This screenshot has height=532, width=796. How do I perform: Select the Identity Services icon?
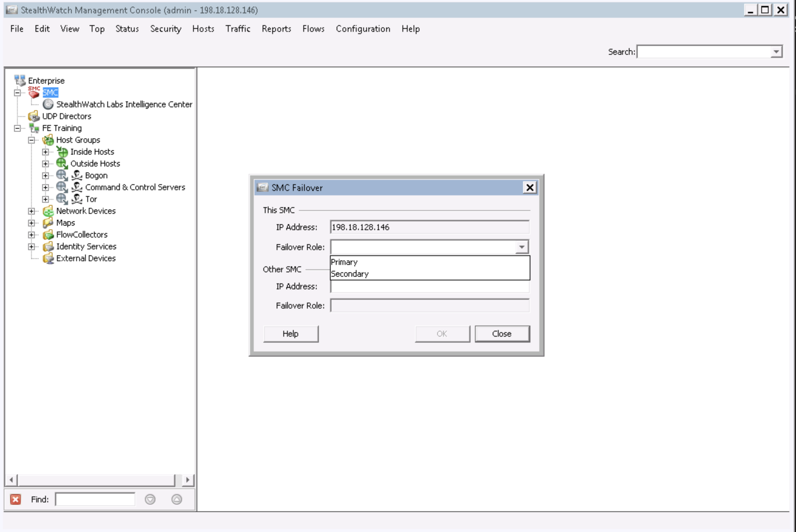tap(48, 246)
